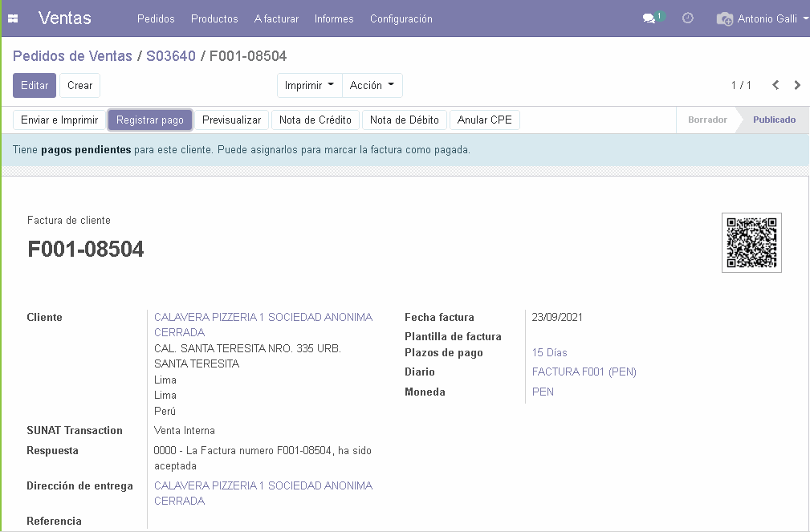The width and height of the screenshot is (810, 532).
Task: Open the S03640 breadcrumb link
Action: tap(171, 56)
